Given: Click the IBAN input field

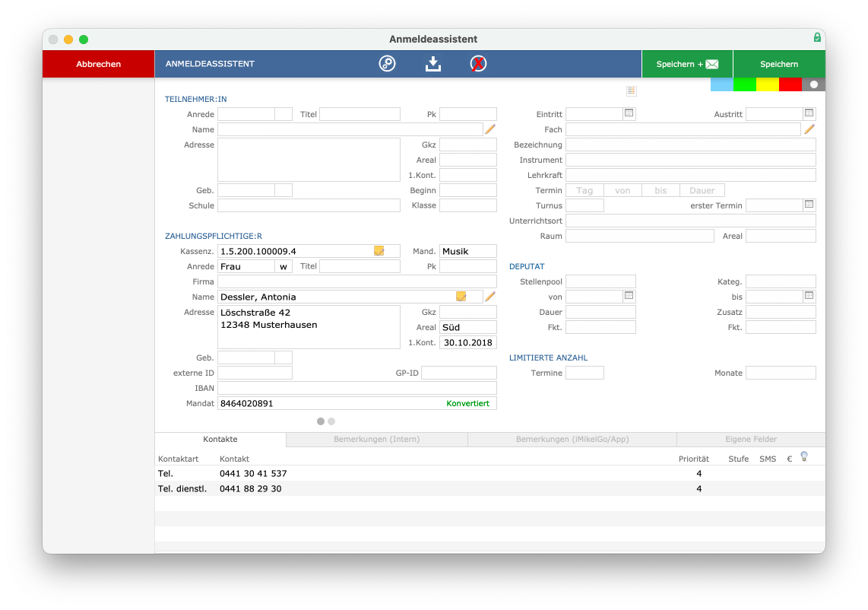Looking at the screenshot, I should coord(357,389).
